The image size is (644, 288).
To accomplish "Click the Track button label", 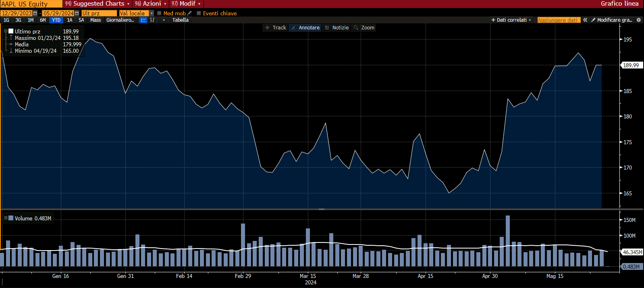I will [279, 28].
